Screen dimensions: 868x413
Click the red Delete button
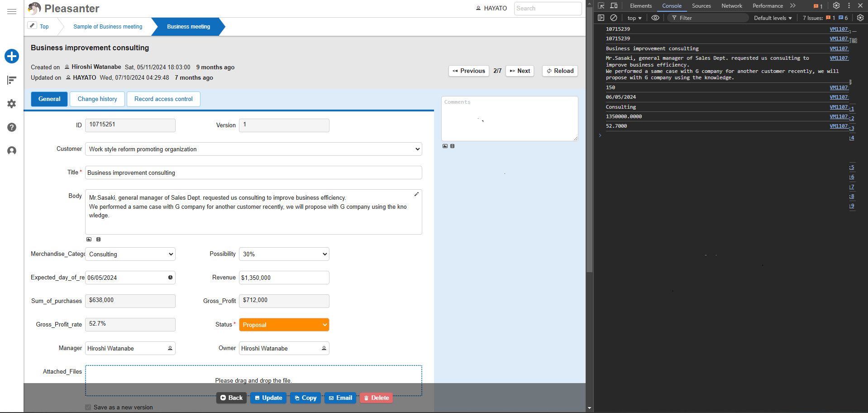click(x=377, y=398)
